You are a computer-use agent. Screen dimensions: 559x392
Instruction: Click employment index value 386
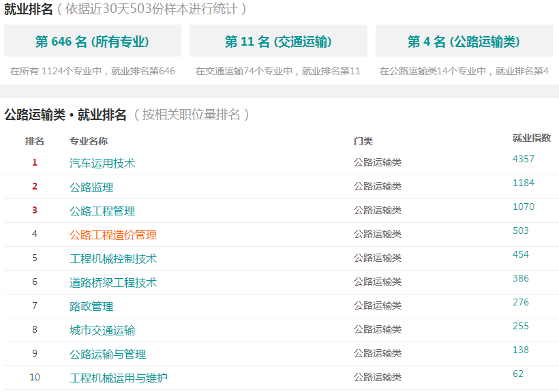click(x=521, y=278)
